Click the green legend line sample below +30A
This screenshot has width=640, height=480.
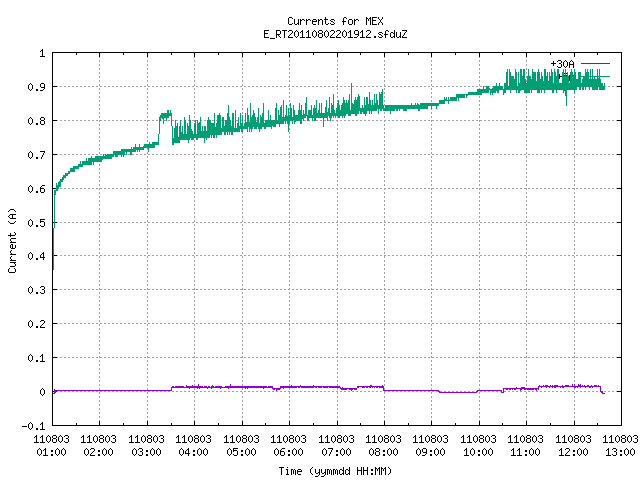(595, 76)
